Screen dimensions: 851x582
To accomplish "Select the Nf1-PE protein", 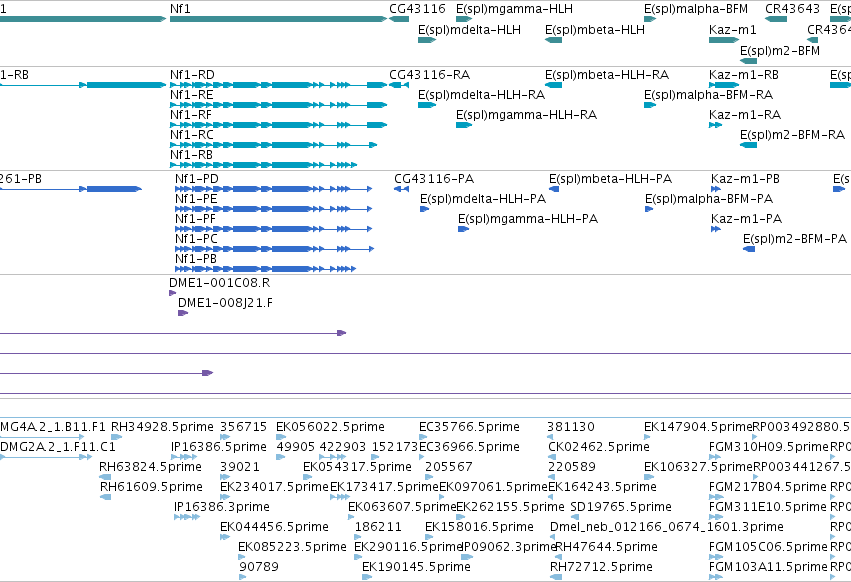I will [274, 209].
